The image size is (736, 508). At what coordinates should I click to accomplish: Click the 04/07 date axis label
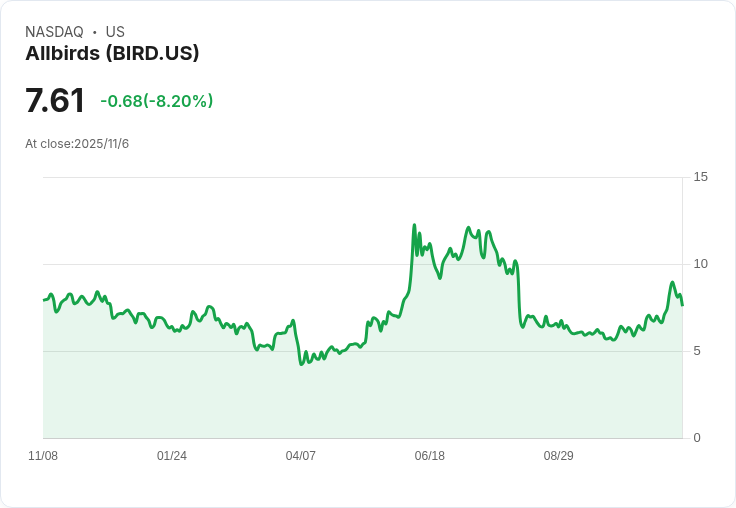click(300, 456)
